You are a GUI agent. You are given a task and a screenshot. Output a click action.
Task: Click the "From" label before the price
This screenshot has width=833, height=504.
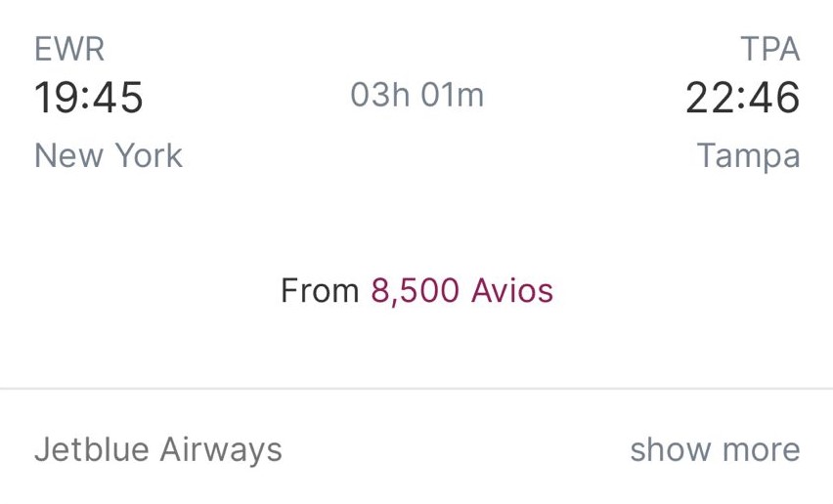[320, 290]
